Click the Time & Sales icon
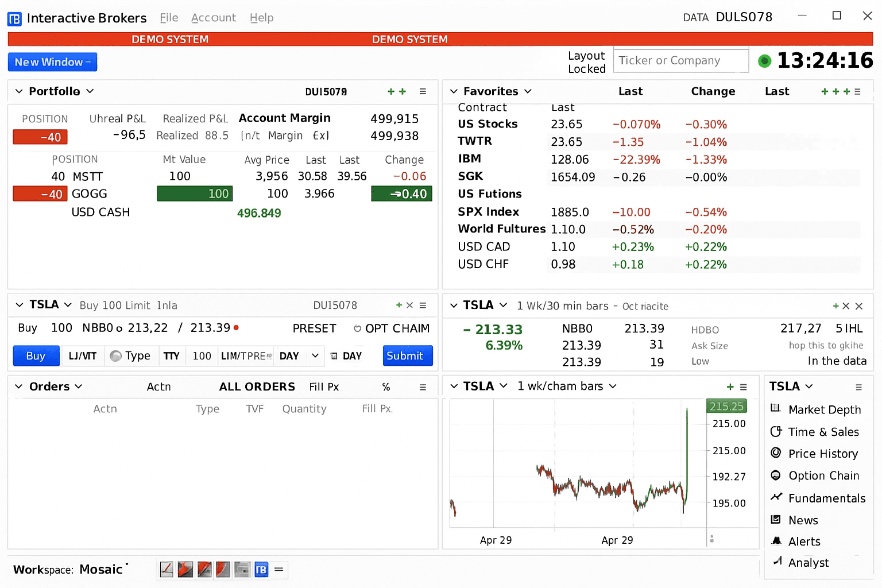 coord(776,431)
